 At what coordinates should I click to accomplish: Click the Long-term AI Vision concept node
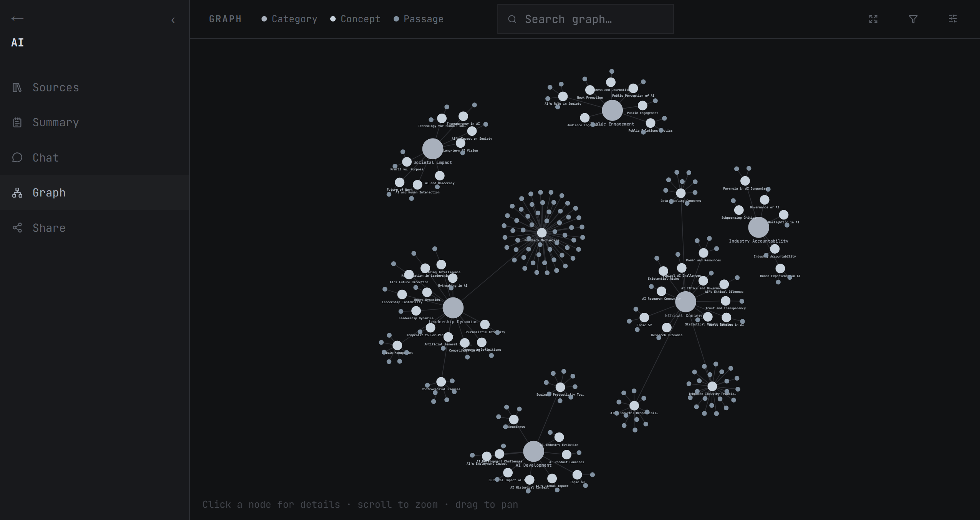click(x=460, y=143)
